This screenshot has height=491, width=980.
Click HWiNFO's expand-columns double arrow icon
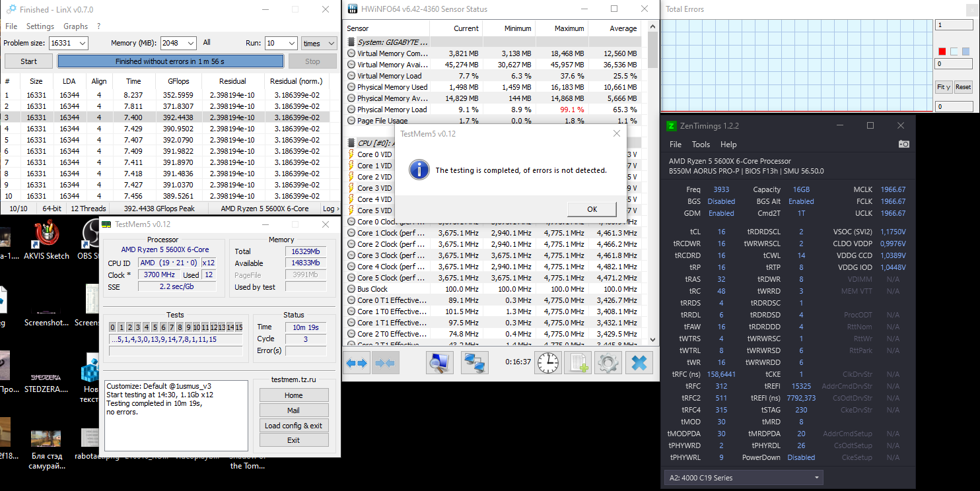(357, 363)
